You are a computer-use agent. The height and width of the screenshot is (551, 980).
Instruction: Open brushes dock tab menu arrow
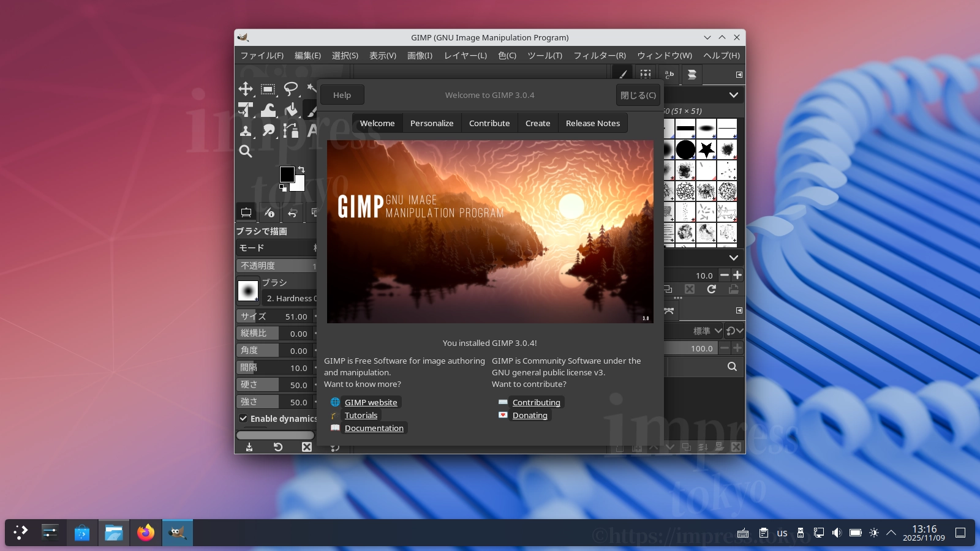coord(739,75)
